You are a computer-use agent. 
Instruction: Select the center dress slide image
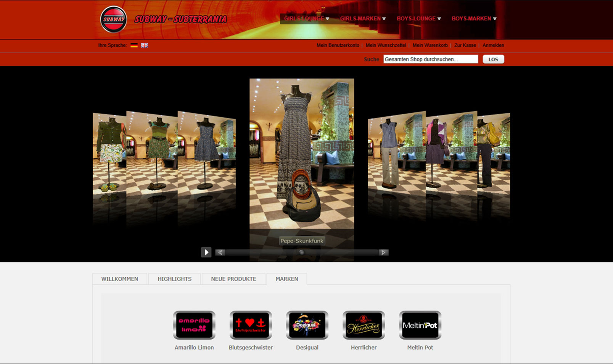(x=302, y=154)
